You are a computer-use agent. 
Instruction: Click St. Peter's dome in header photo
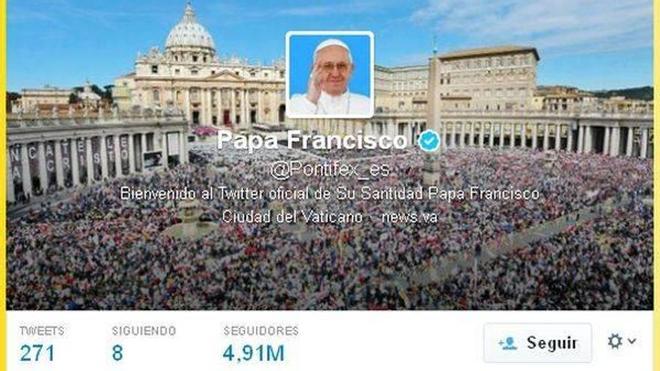pos(190,34)
